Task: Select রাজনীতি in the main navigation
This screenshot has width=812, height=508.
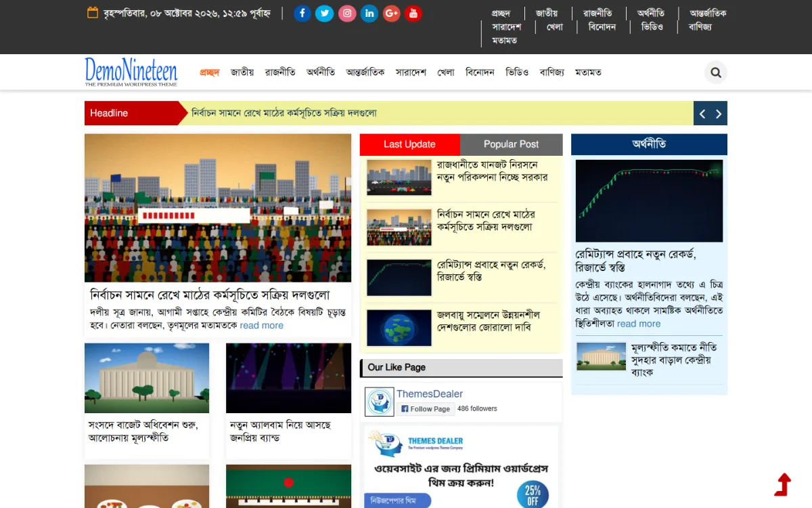Action: click(280, 72)
